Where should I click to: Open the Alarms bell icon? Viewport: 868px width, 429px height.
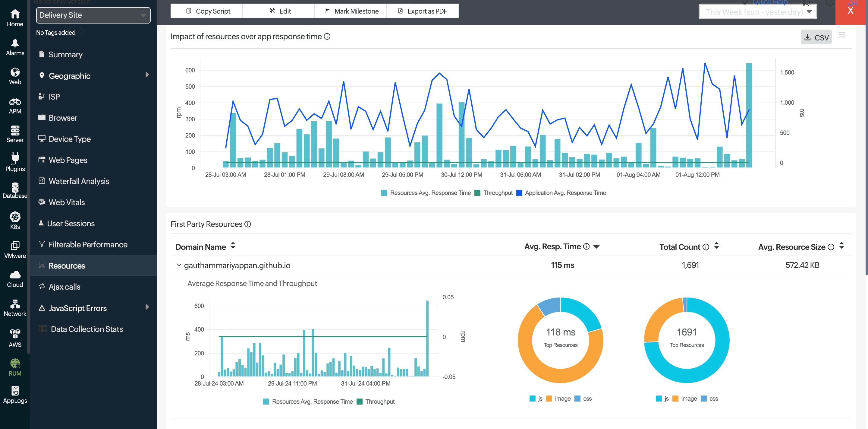click(15, 43)
